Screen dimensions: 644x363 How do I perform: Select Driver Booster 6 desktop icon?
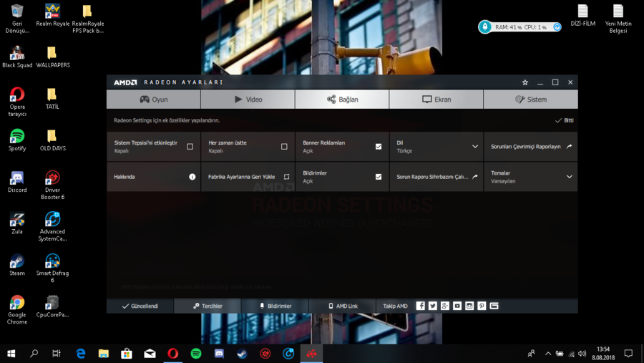[x=52, y=185]
